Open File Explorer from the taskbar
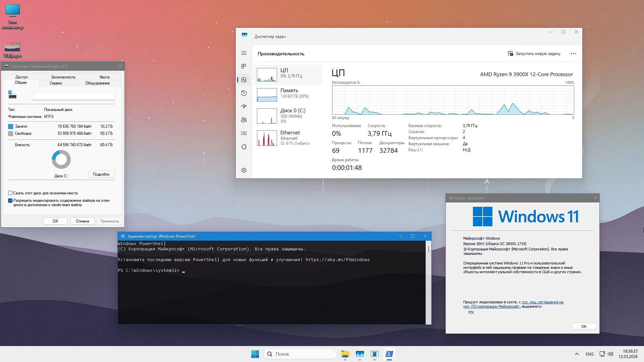Viewport: 644px width, 362px height. (x=345, y=354)
